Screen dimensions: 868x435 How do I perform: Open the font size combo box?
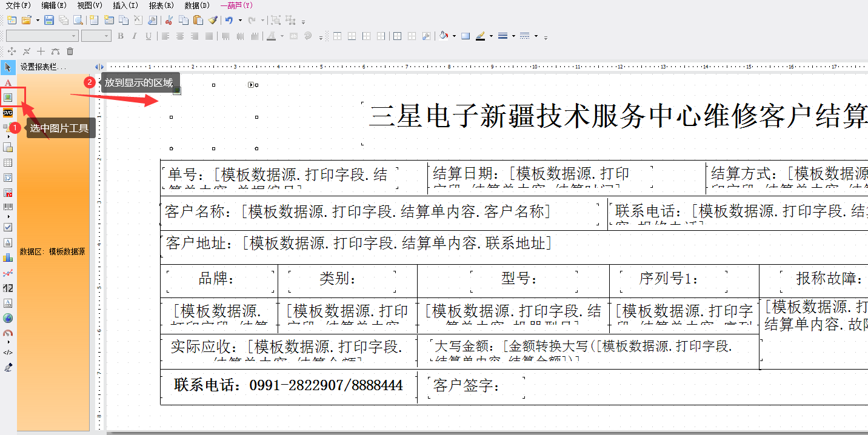pos(96,36)
